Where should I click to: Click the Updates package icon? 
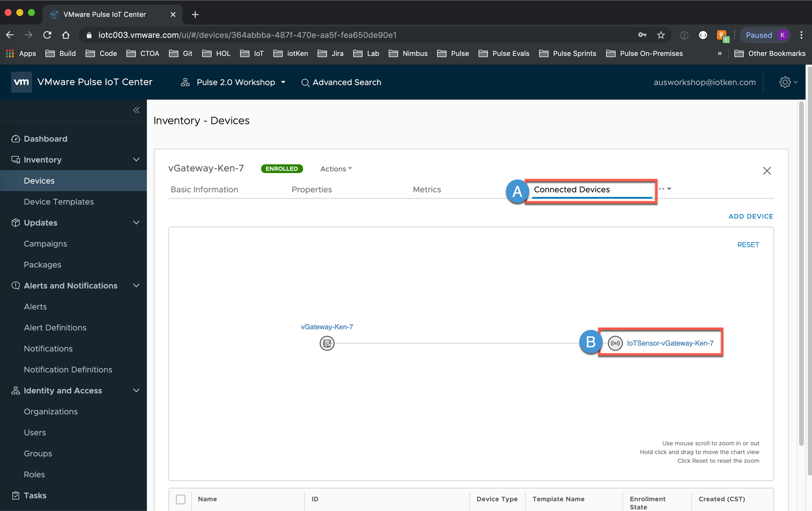click(x=16, y=223)
